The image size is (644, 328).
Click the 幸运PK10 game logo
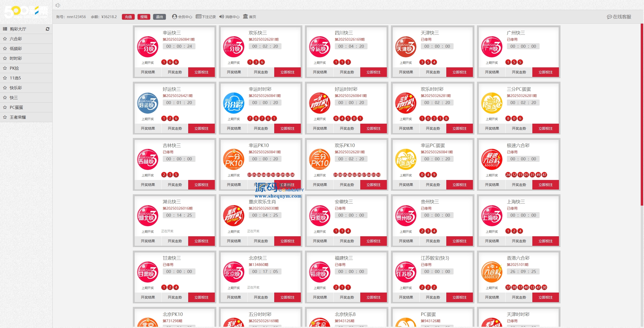(x=234, y=160)
